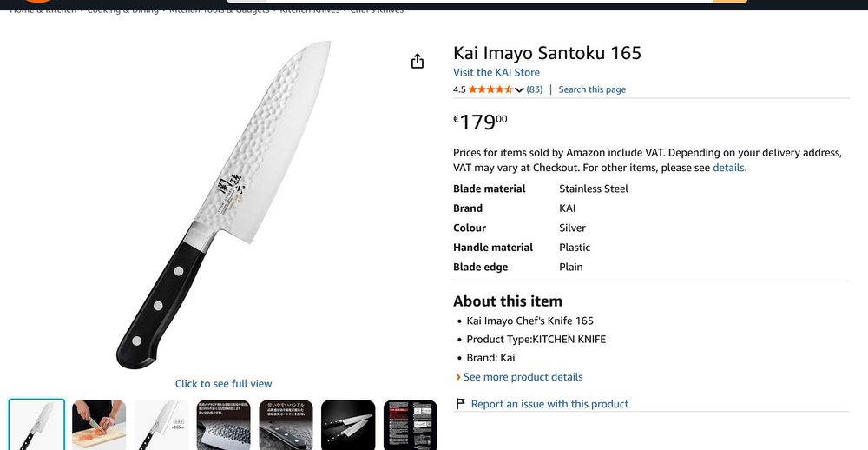Select the packaging text thumbnail

click(x=411, y=425)
